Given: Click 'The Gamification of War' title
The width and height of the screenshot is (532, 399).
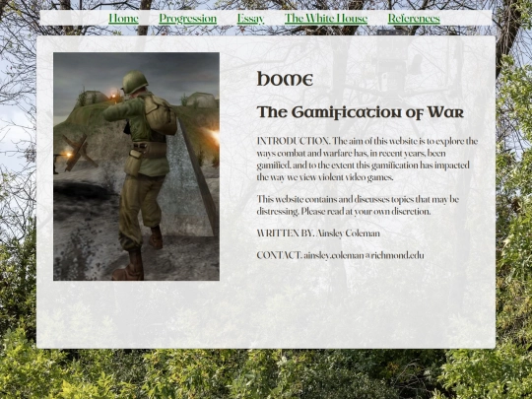Looking at the screenshot, I should [360, 112].
